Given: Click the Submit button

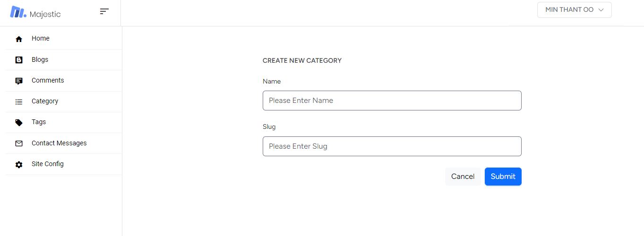Looking at the screenshot, I should pyautogui.click(x=503, y=177).
